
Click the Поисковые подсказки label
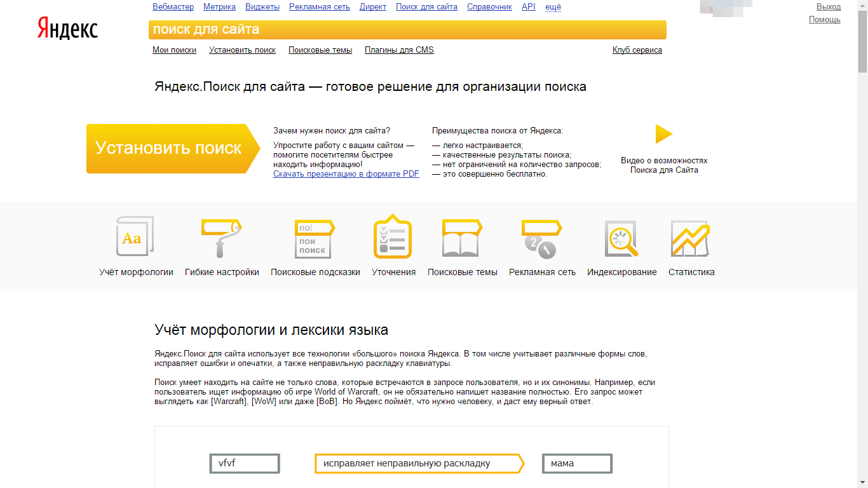click(315, 272)
